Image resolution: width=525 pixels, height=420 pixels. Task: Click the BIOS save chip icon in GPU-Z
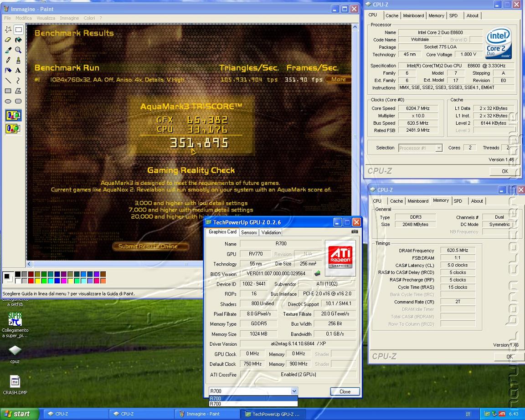pyautogui.click(x=317, y=273)
